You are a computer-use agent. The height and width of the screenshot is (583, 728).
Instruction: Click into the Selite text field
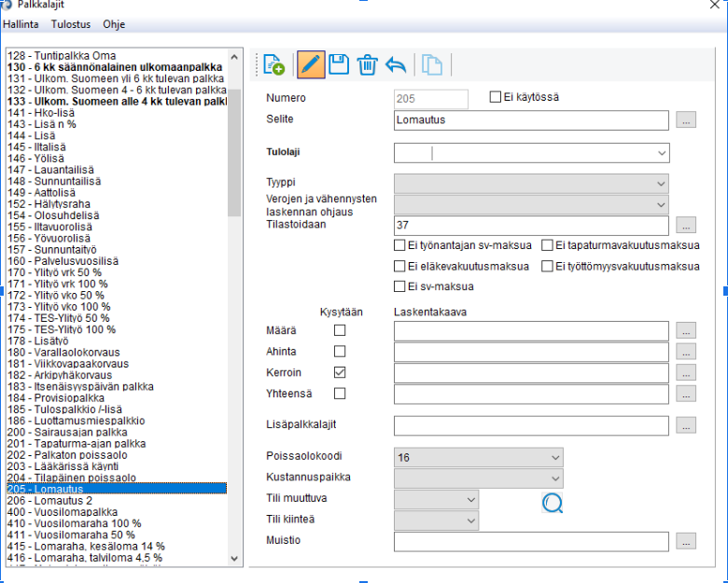click(x=531, y=120)
